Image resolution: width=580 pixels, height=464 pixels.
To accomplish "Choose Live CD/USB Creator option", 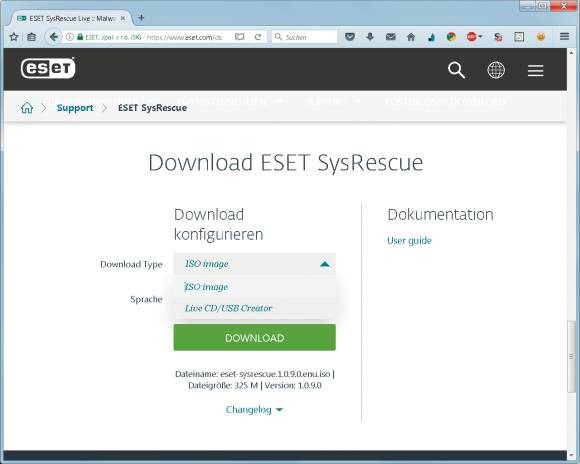I will pos(254,308).
